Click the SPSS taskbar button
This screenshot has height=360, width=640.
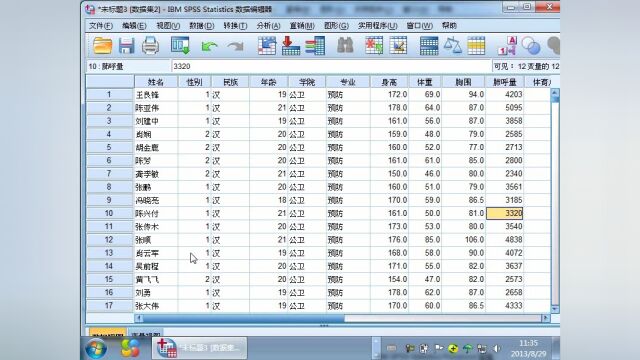coord(200,348)
